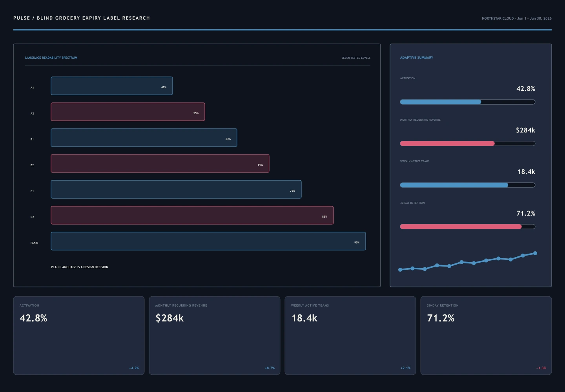Click the 71.2% value in Adaptive Summary
Image resolution: width=565 pixels, height=392 pixels.
click(526, 213)
